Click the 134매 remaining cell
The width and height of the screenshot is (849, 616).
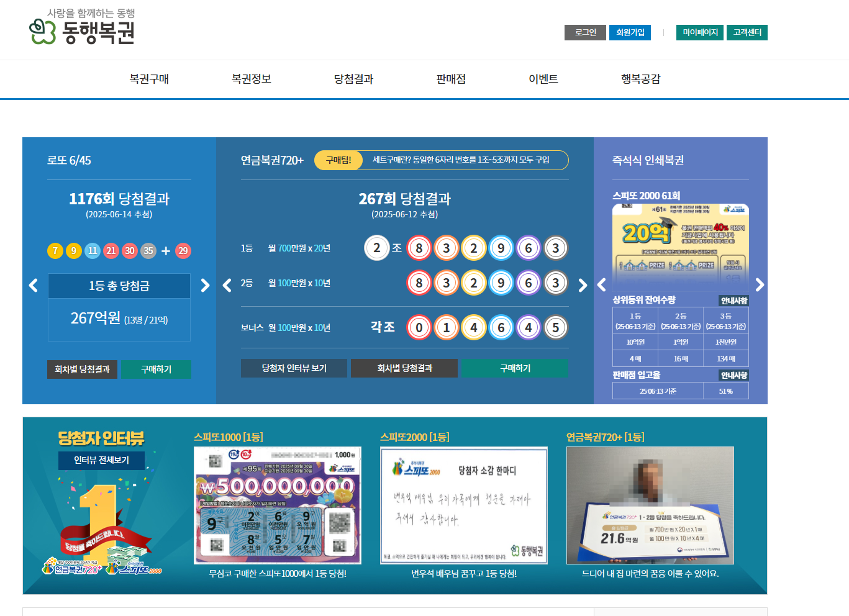pos(726,358)
